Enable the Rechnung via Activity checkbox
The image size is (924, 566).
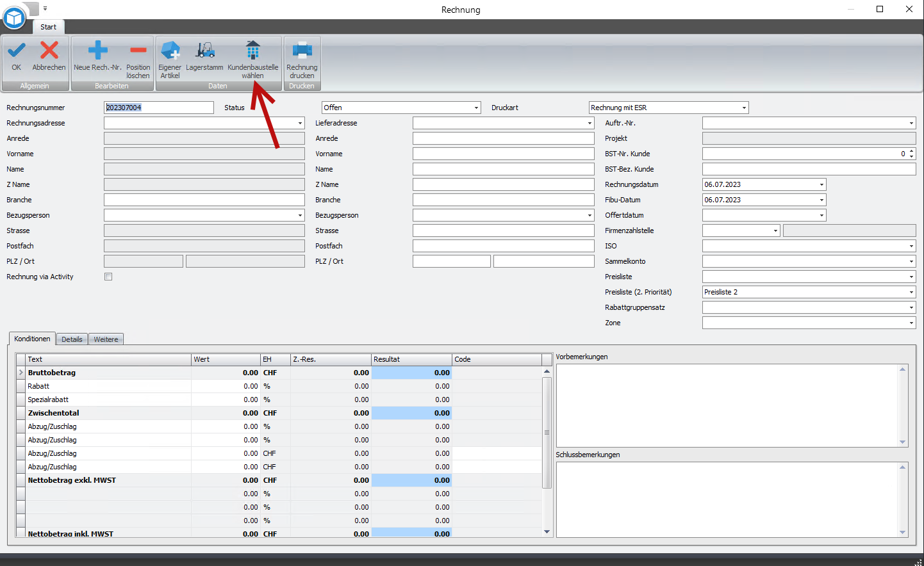coord(108,277)
